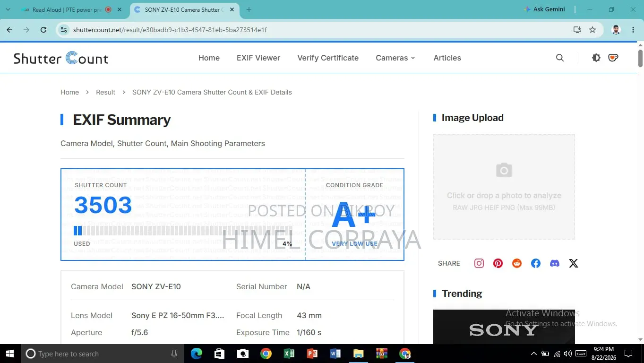Open the Windows Start menu

10,354
